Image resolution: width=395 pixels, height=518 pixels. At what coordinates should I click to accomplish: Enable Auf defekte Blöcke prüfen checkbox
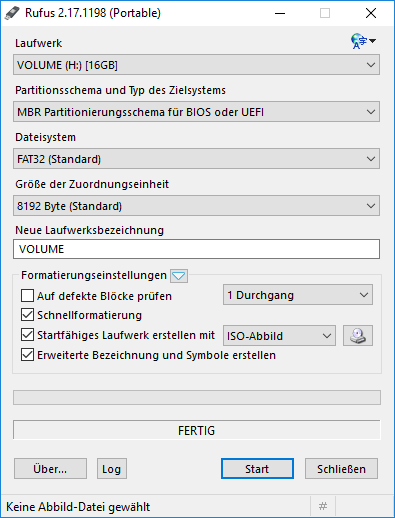coord(27,295)
